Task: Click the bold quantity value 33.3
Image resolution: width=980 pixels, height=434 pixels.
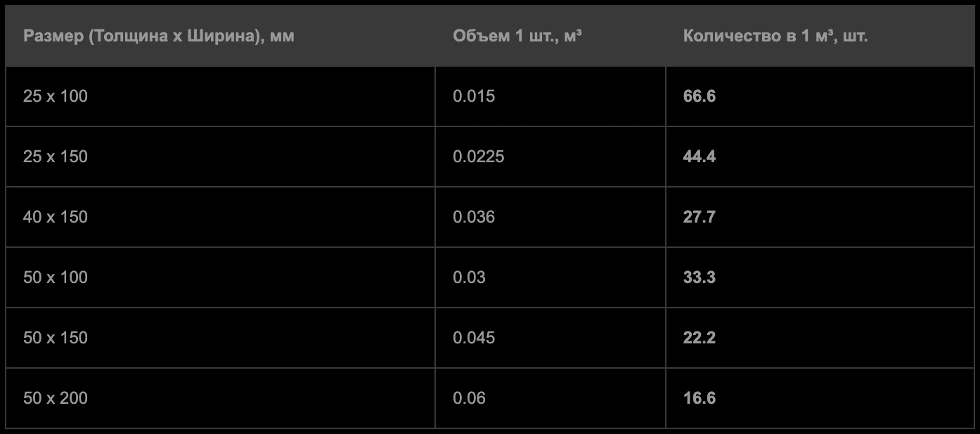Action: click(x=699, y=277)
